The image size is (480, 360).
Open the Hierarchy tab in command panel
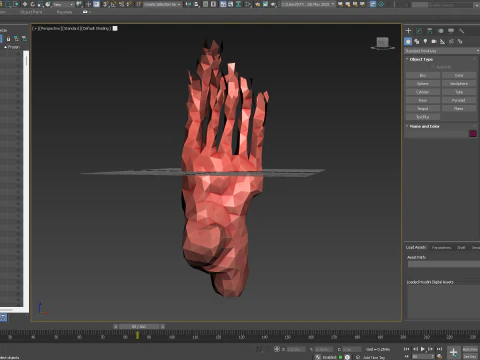pyautogui.click(x=430, y=31)
